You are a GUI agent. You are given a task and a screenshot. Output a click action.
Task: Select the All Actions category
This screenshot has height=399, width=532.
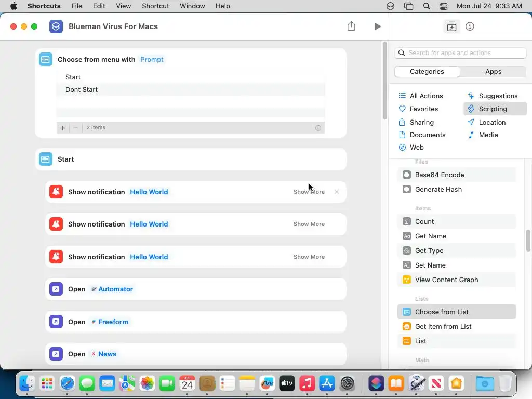click(x=421, y=96)
